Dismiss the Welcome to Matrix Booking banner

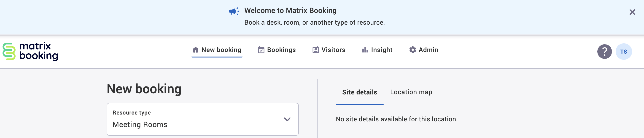pos(632,12)
